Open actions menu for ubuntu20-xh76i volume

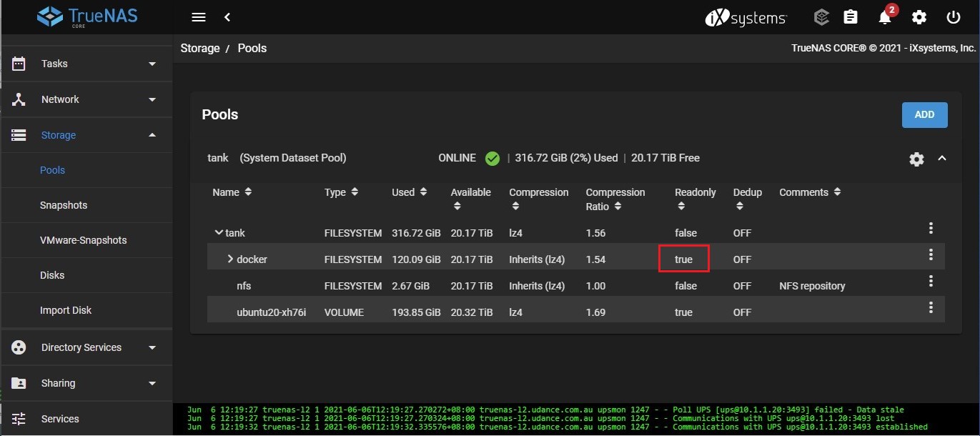931,307
